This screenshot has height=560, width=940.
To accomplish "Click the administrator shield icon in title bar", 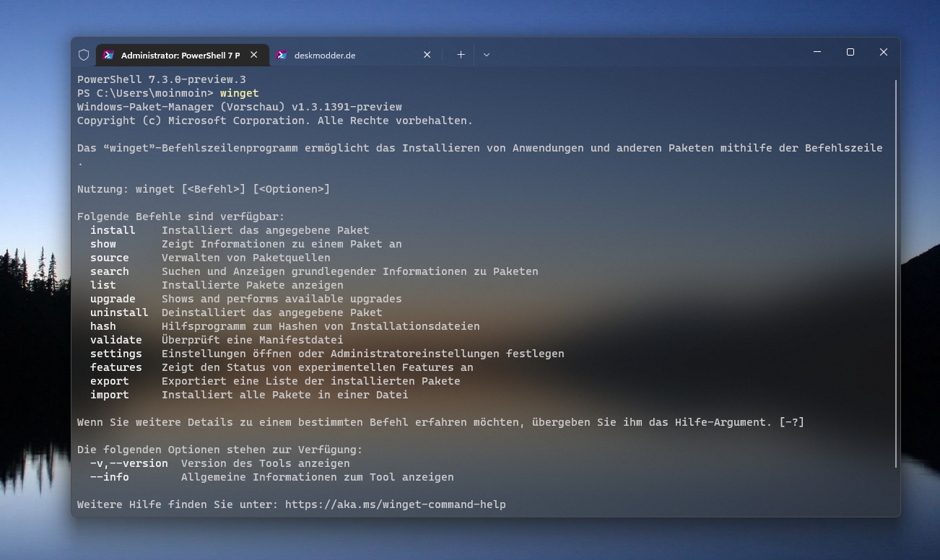I will pos(84,55).
